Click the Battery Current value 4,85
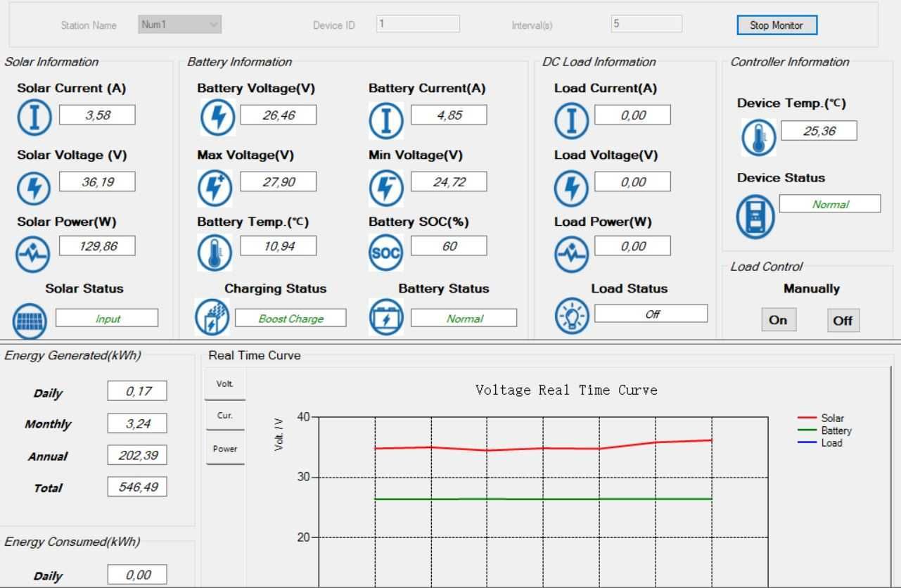 point(449,115)
